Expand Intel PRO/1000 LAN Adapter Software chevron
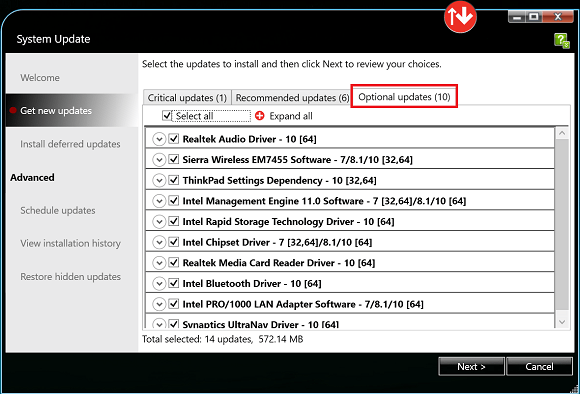The height and width of the screenshot is (394, 580). pos(159,304)
